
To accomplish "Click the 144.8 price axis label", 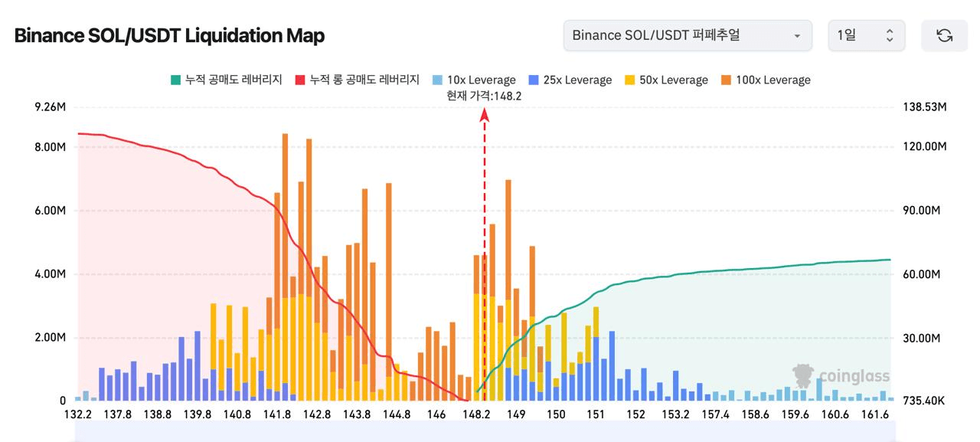I will [397, 414].
